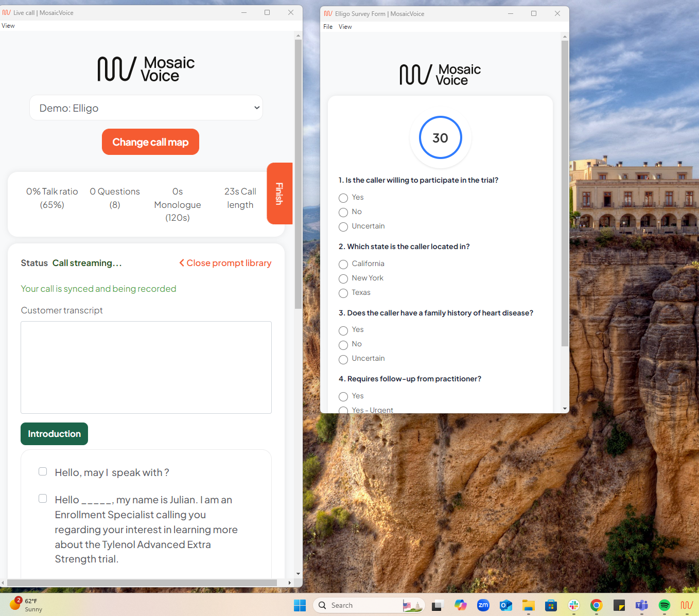Click the Live call window title icon
The image size is (699, 616).
pyautogui.click(x=7, y=12)
